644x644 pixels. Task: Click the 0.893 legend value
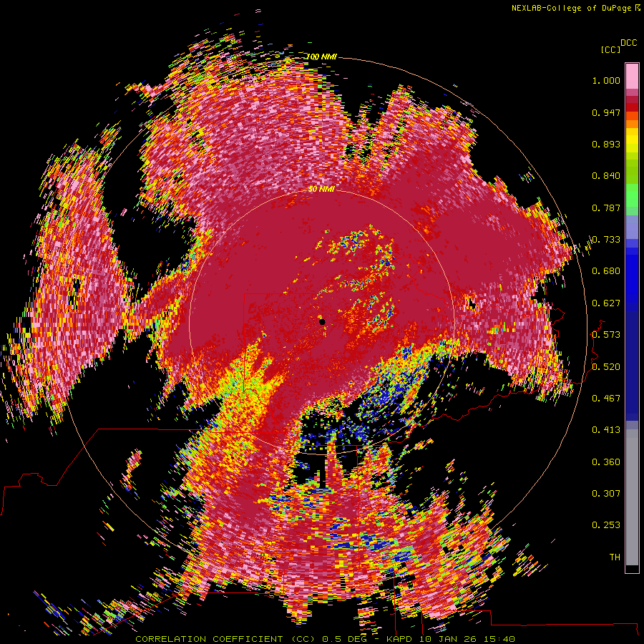(606, 144)
